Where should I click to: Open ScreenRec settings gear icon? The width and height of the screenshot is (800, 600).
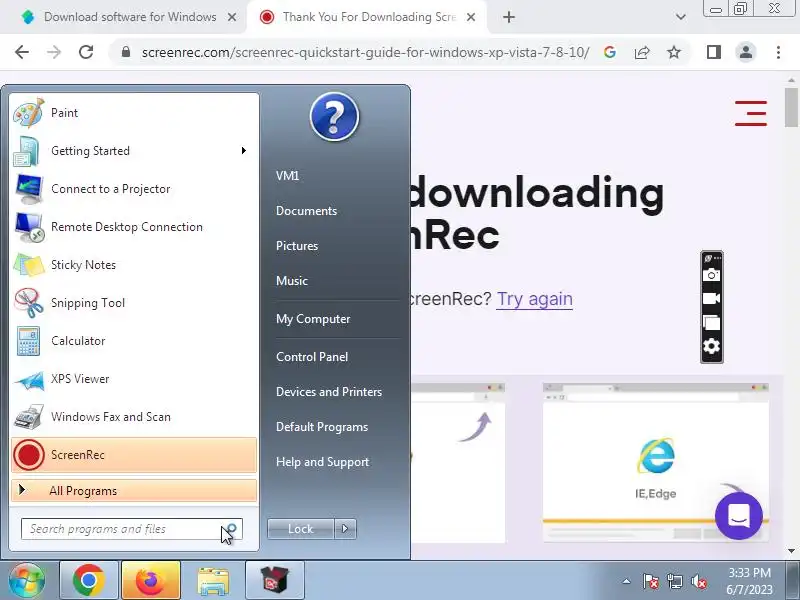pos(711,346)
